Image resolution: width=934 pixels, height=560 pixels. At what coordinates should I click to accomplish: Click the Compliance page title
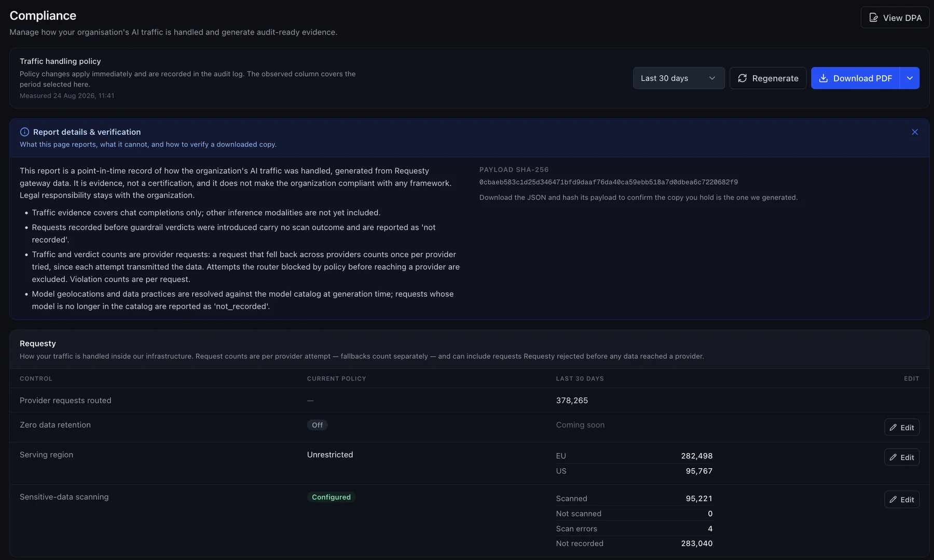point(43,16)
